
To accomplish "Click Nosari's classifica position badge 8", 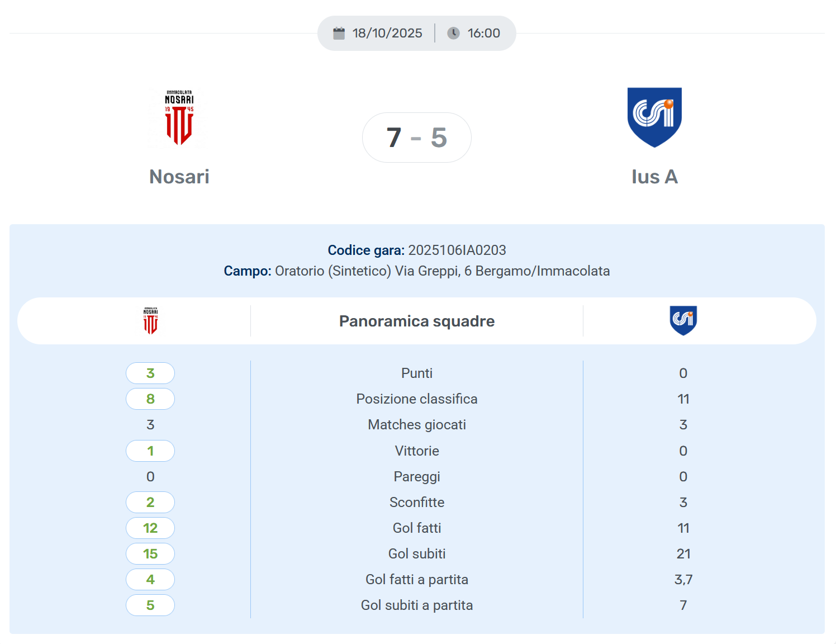I will (x=150, y=399).
